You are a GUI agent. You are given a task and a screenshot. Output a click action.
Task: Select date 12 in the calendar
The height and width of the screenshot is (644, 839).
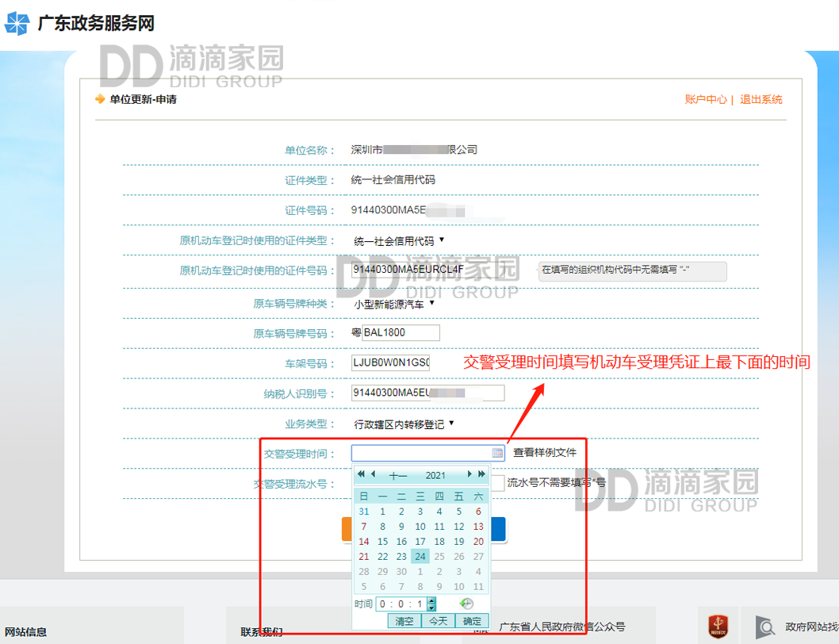coord(458,527)
